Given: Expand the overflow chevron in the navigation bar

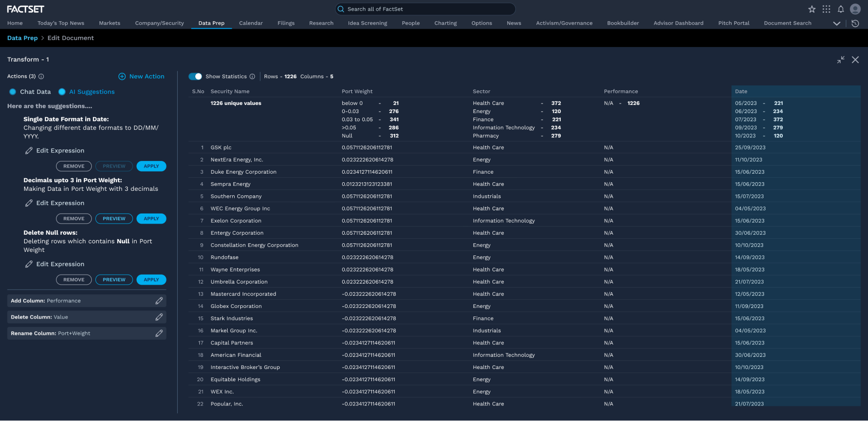Looking at the screenshot, I should click(837, 23).
